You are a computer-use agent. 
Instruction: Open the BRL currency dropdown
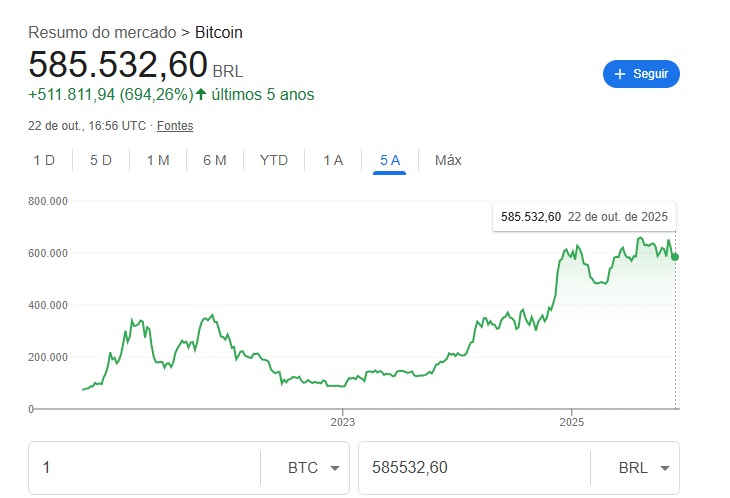(644, 467)
